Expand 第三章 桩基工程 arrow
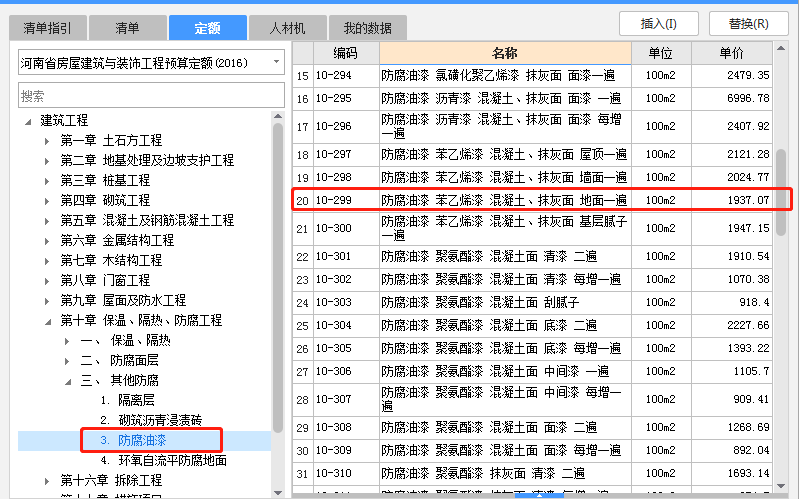Screen dimensions: 799x499 tap(47, 181)
